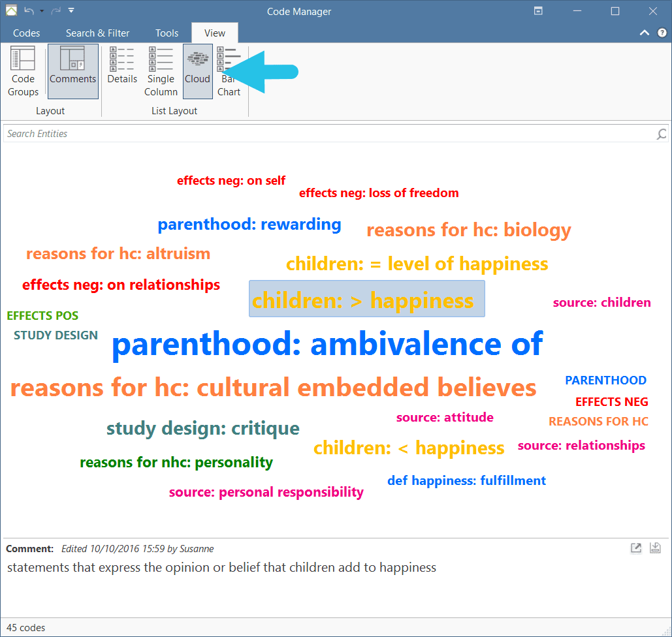
Task: Click the undo arrow icon in title bar
Action: pyautogui.click(x=29, y=10)
